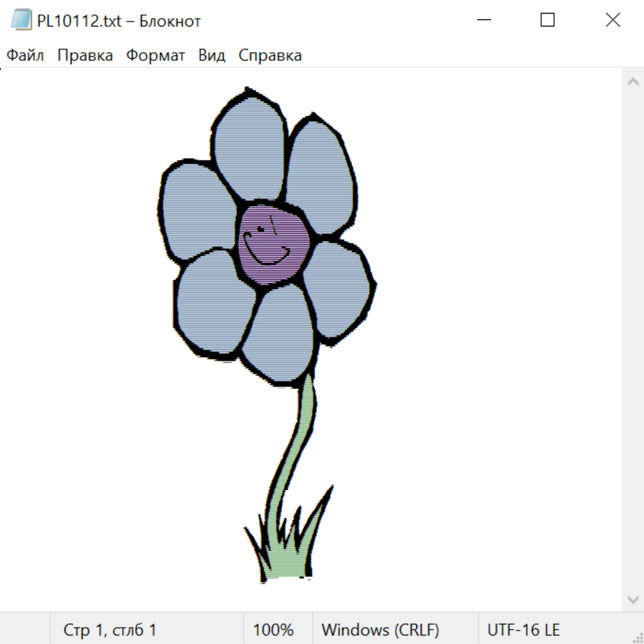This screenshot has height=644, width=644.
Task: Click the UTF-16 LE encoding indicator
Action: pos(524,630)
